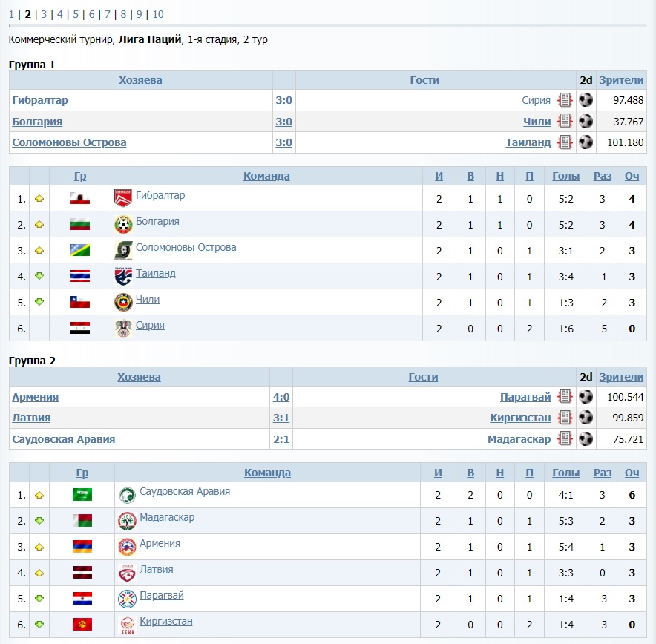
Task: Click the Хозяева header in Group 2
Action: (139, 377)
